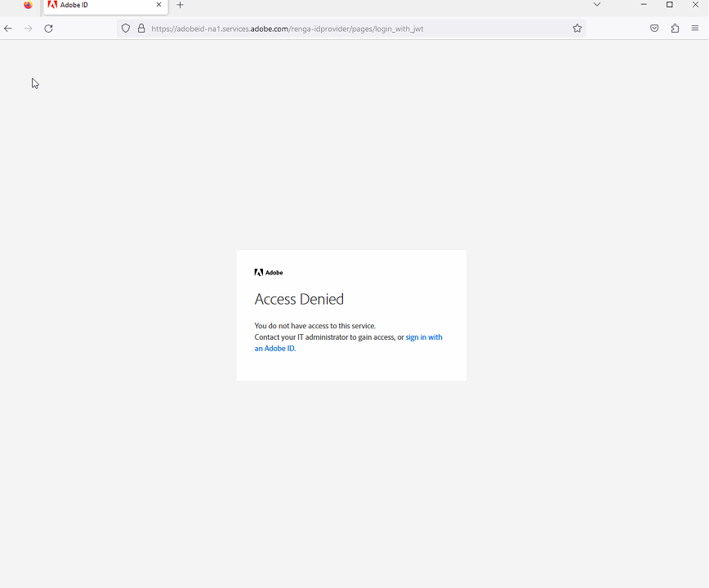Minimize the Firefox window

click(x=644, y=5)
